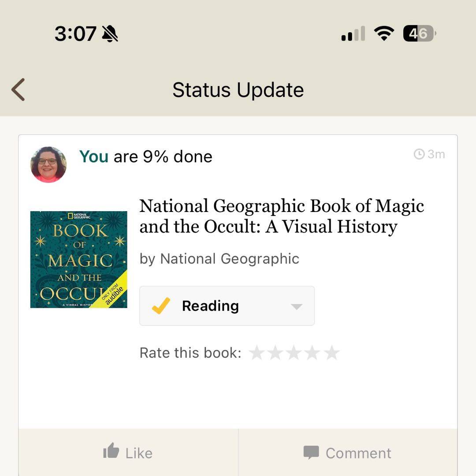
Task: Open the Reading shelf dropdown
Action: tap(227, 306)
